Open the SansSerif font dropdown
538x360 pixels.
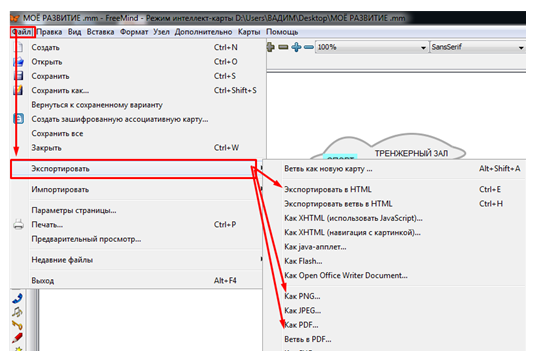[478, 47]
